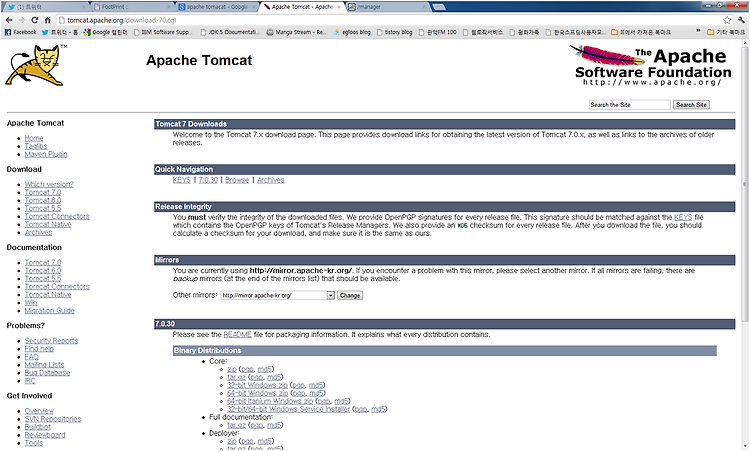This screenshot has height=451, width=750.
Task: Open Download Tomcat 5.5 link
Action: pos(43,208)
